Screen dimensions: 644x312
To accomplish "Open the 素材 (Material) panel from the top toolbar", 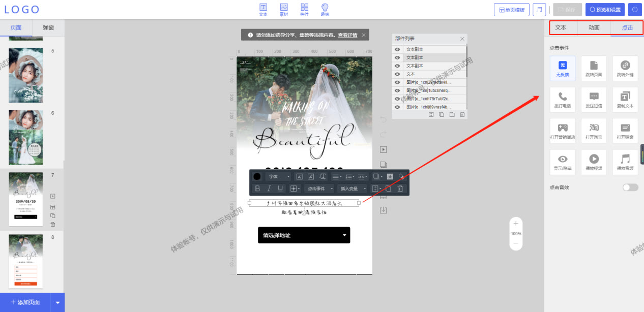I will click(283, 9).
